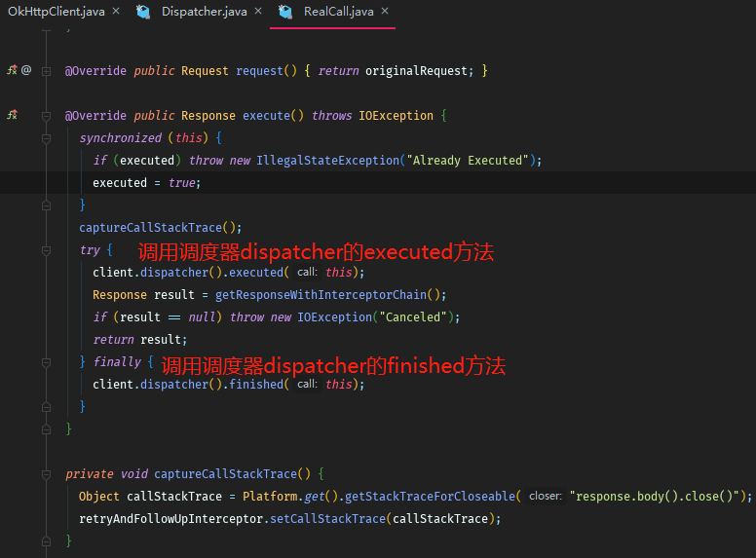Close the RealCall.java tab
Viewport: 756px width, 558px height.
click(385, 11)
